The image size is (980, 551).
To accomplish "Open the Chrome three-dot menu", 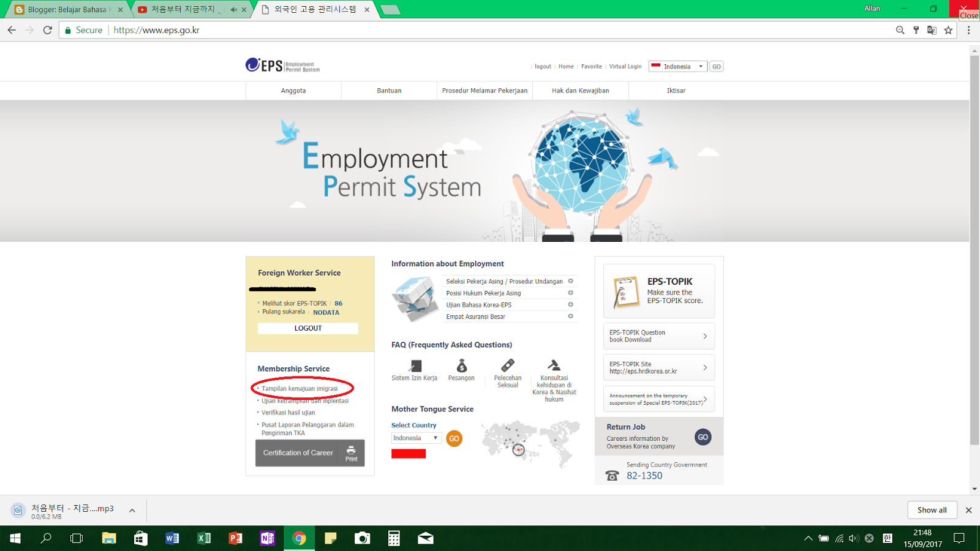I will [x=968, y=30].
